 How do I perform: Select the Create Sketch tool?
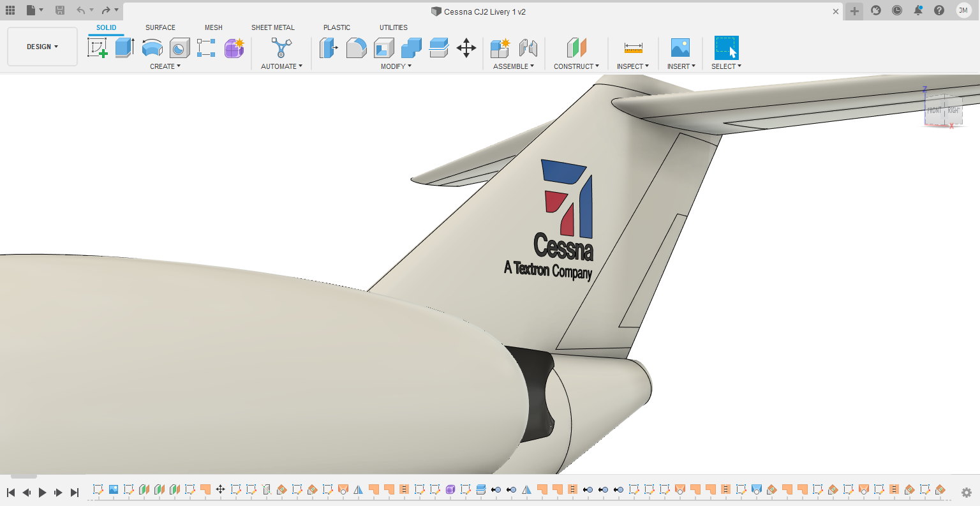[98, 48]
